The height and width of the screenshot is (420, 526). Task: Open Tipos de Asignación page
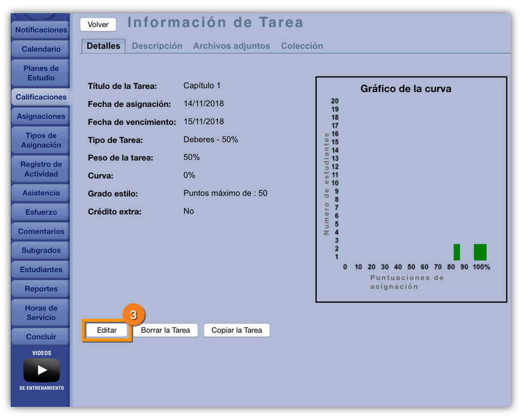pyautogui.click(x=41, y=140)
